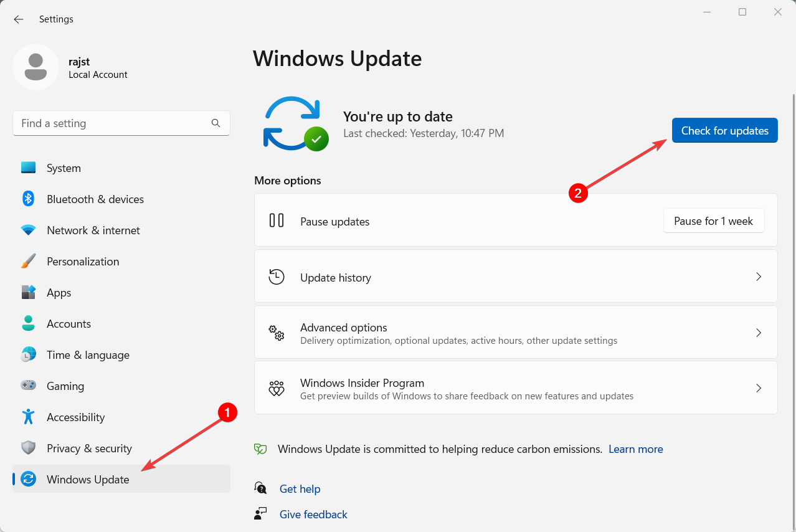Click the Windows Update sync icon in sidebar
Screen dimensions: 796x532
(x=28, y=479)
